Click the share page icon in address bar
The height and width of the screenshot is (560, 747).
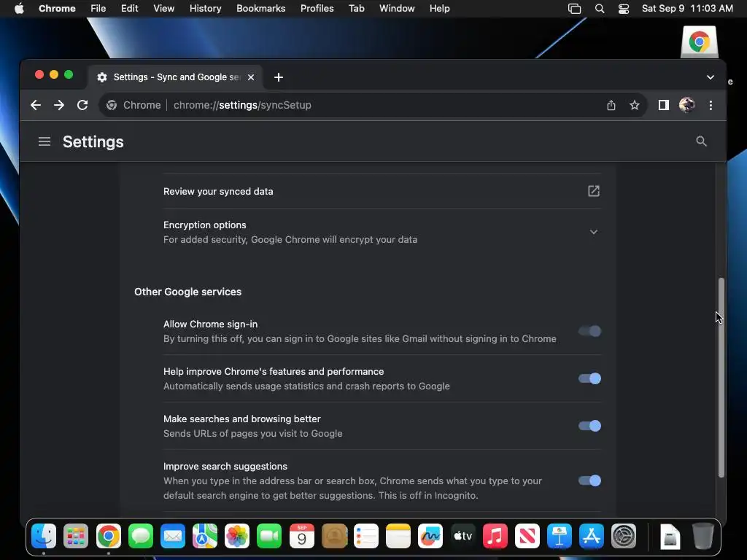point(611,105)
